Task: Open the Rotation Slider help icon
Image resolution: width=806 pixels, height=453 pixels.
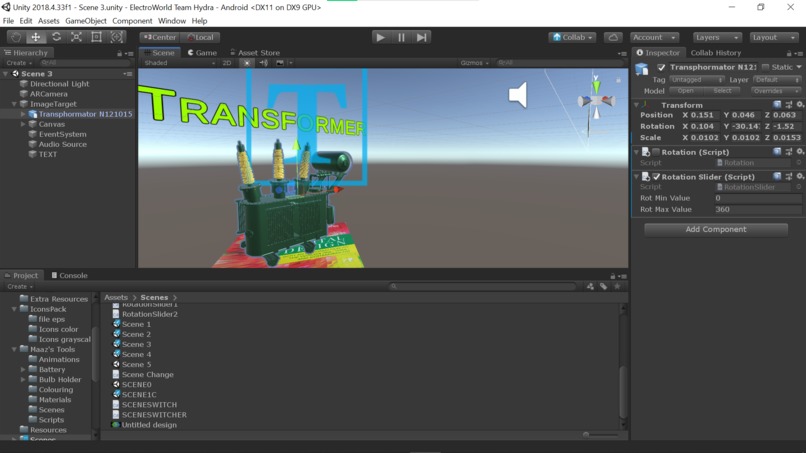Action: tap(777, 177)
